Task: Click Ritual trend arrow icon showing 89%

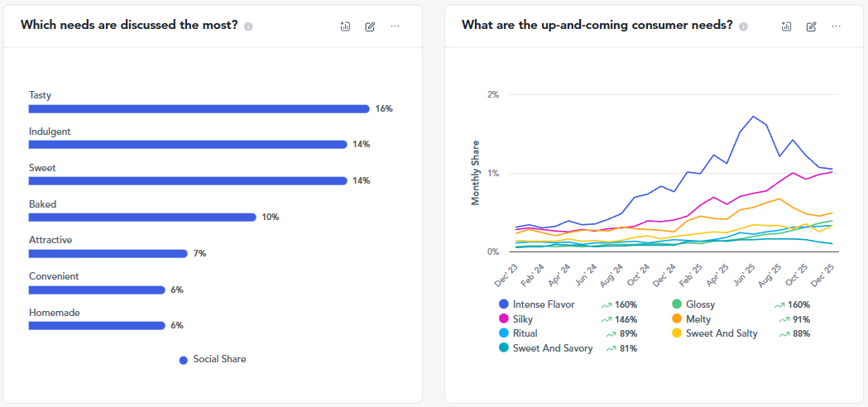Action: 611,334
